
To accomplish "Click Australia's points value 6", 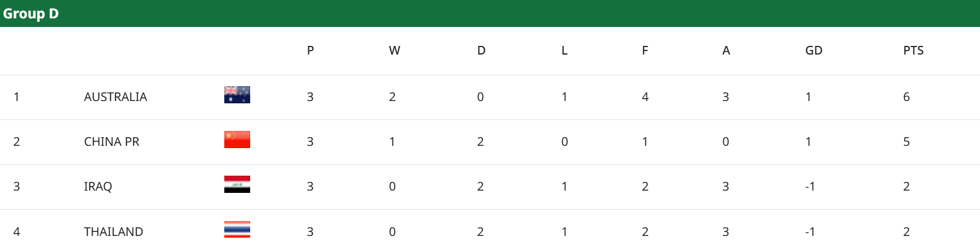I will pos(906,97).
